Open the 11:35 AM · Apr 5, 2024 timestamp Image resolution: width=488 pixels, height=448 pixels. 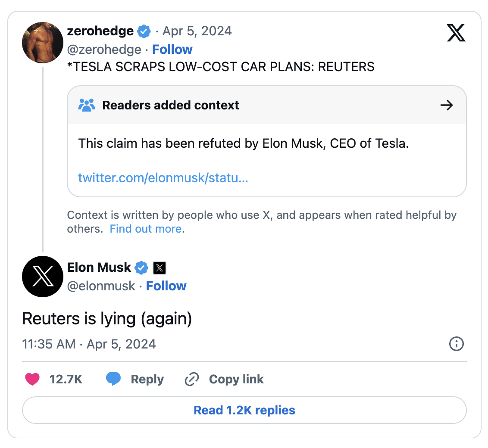coord(89,344)
